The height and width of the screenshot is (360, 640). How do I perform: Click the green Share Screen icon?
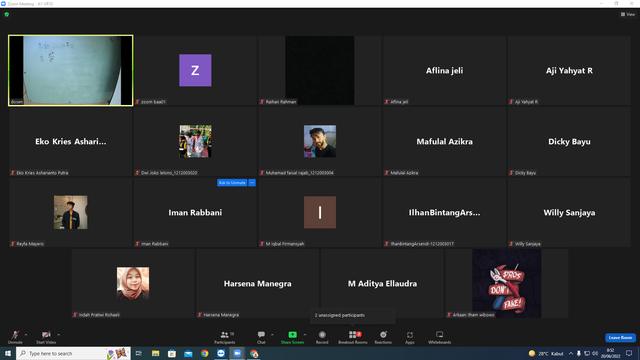point(292,334)
